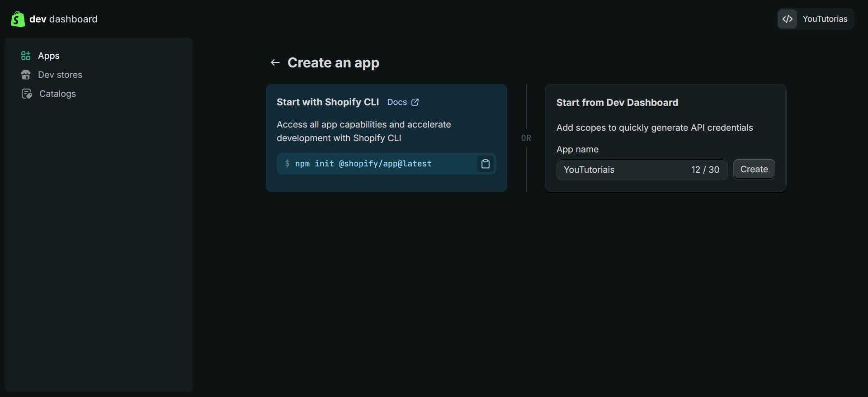Viewport: 868px width, 397px height.
Task: Click the Dev stores storefront icon
Action: coord(26,75)
